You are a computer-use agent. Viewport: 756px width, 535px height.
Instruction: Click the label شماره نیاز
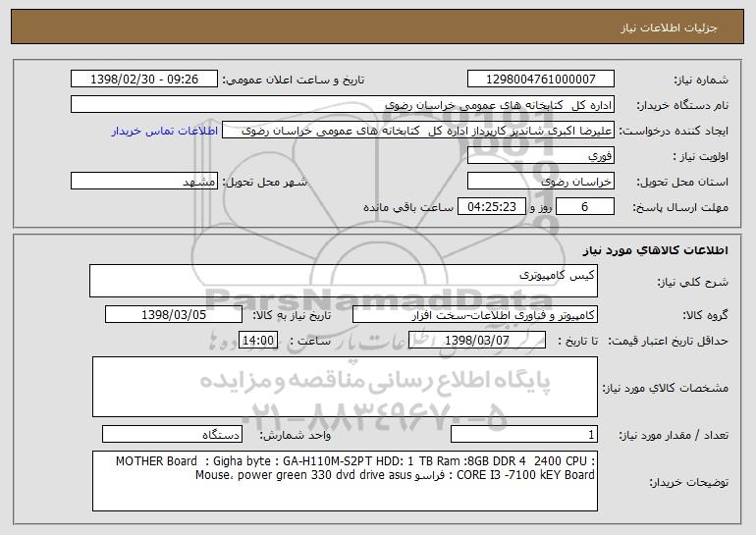pyautogui.click(x=701, y=80)
